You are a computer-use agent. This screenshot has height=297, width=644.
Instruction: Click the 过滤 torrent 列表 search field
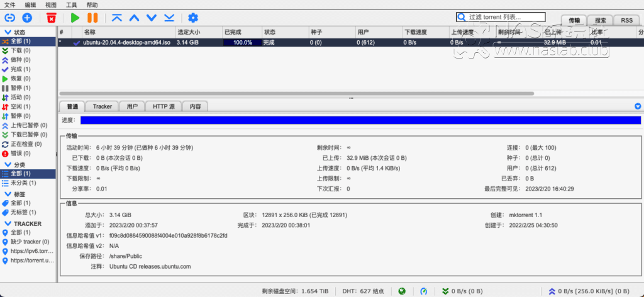tap(501, 17)
